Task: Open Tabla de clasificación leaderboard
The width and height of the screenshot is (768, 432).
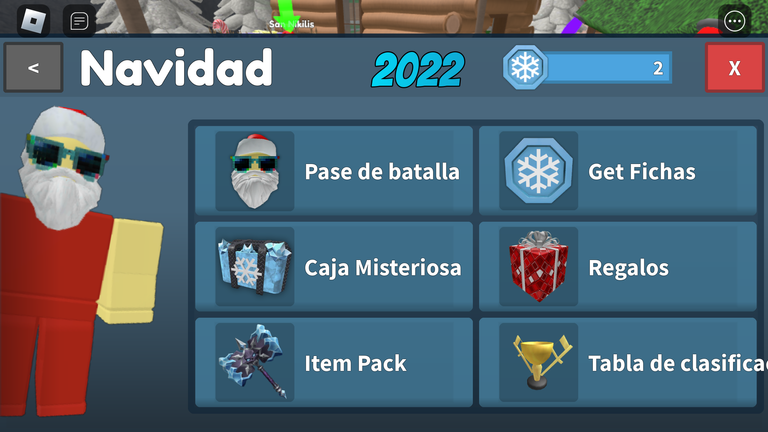Action: 618,362
